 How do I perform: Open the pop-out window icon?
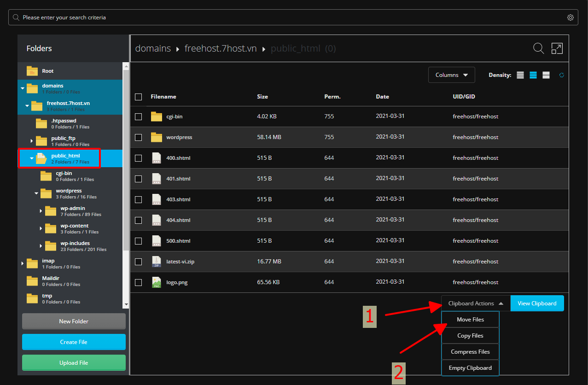557,48
